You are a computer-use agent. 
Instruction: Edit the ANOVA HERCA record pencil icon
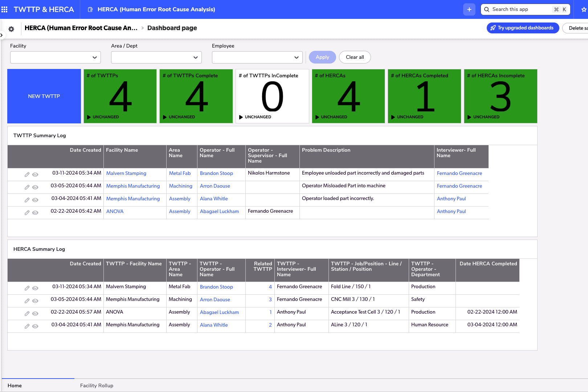point(27,313)
